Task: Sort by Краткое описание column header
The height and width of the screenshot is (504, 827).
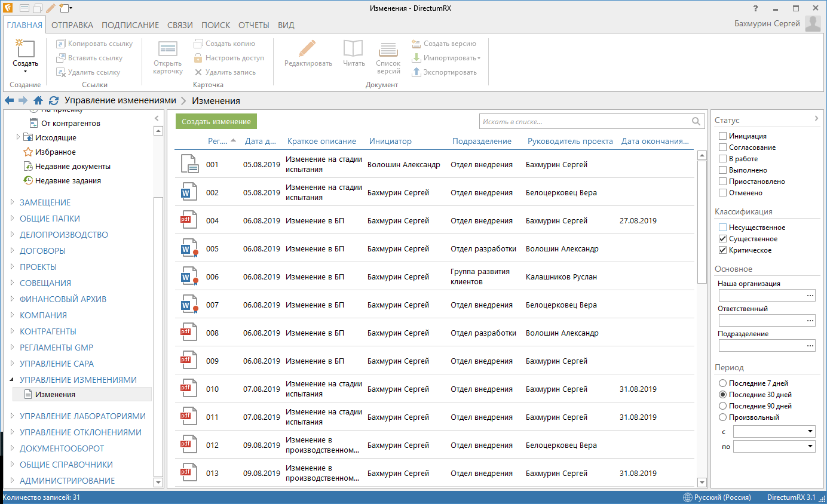Action: pyautogui.click(x=321, y=141)
